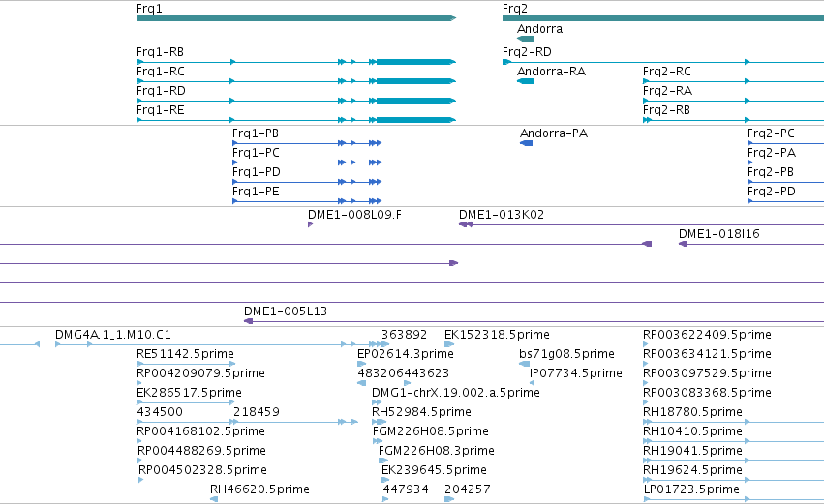The width and height of the screenshot is (824, 504).
Task: Select the RH19624.5prime label
Action: pos(692,470)
